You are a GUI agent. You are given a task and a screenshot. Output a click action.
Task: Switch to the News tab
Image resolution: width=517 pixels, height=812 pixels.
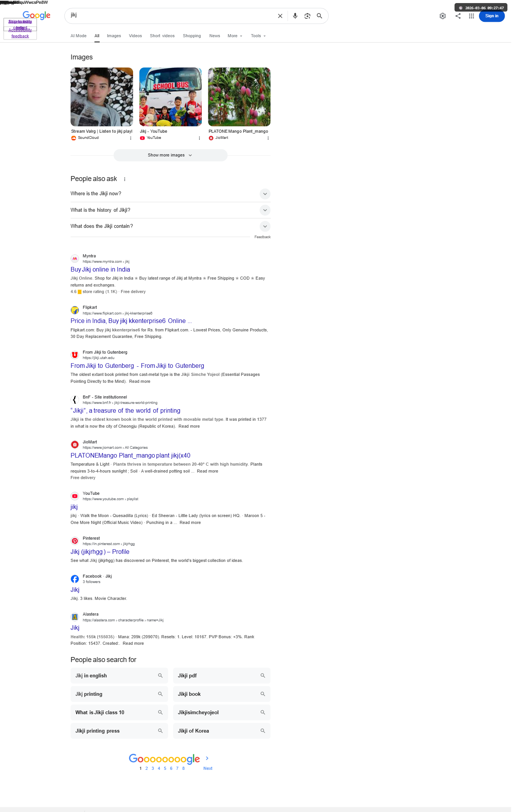coord(214,36)
